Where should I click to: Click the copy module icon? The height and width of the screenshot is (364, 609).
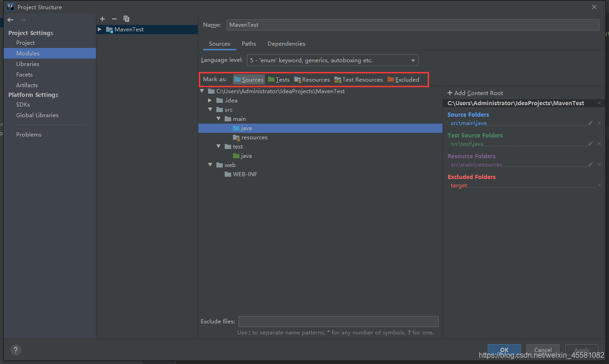tap(126, 19)
